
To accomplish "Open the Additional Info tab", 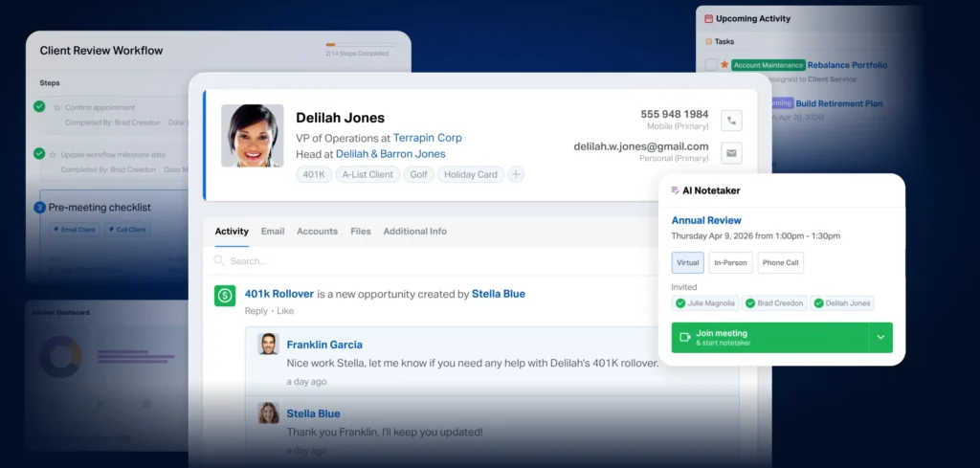I will (415, 232).
